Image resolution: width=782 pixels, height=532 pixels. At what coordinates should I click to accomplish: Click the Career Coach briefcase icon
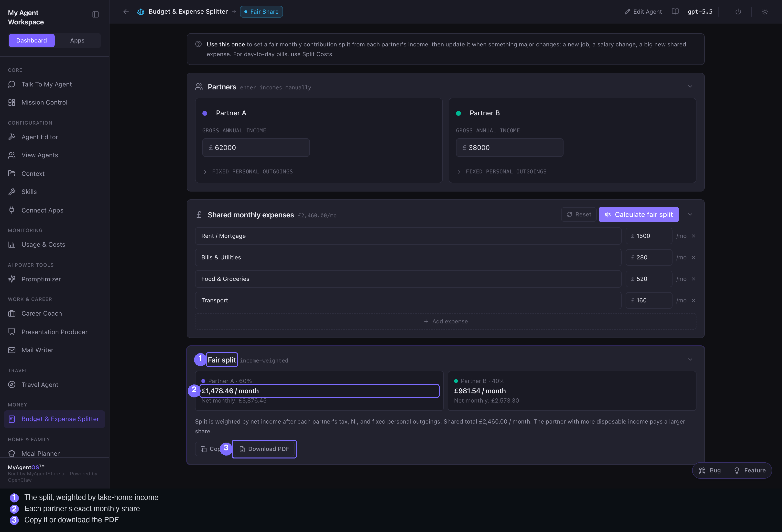coord(12,313)
